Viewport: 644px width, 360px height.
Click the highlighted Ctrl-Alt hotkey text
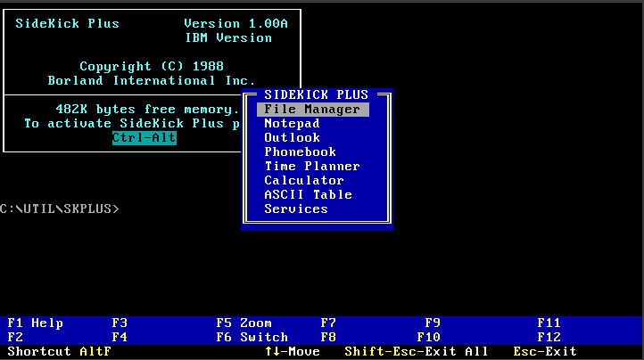pos(144,138)
